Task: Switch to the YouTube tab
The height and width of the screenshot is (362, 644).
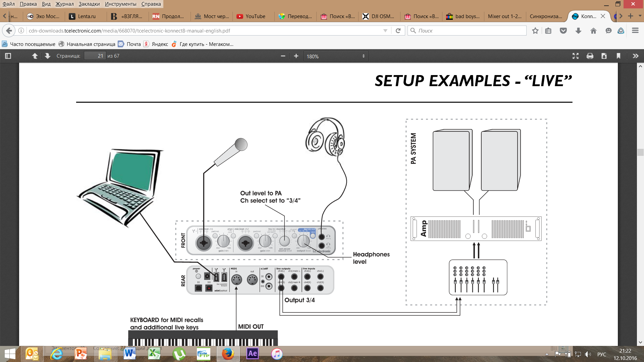Action: tap(255, 16)
